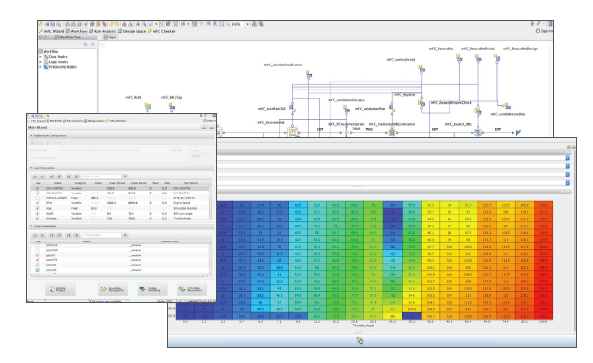This screenshot has height=363, width=593.
Task: Click the output table horizontal scrollbar
Action: (120, 276)
